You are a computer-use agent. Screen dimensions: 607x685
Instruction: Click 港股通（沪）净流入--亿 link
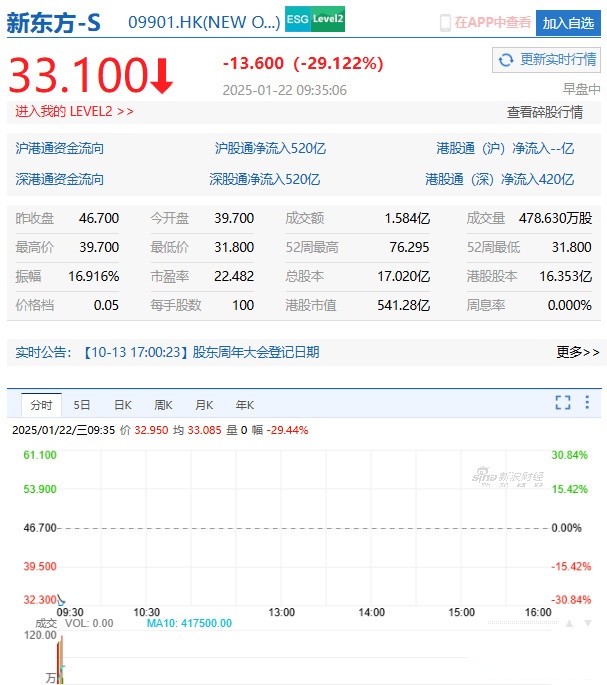[x=505, y=149]
